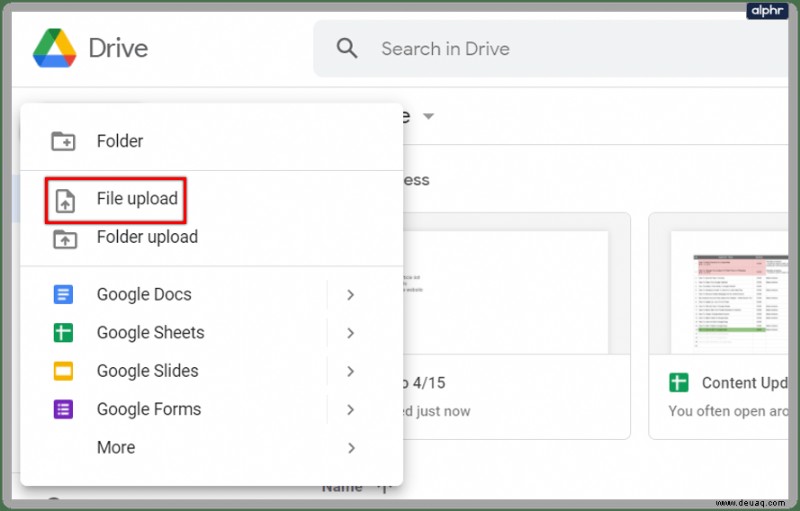Expand the Google Forms submenu arrow

click(351, 410)
